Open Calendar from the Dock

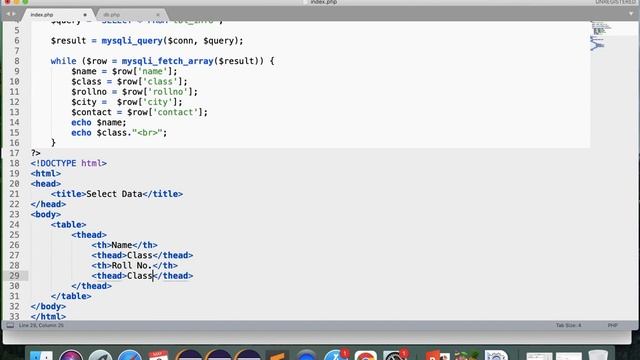(159, 355)
